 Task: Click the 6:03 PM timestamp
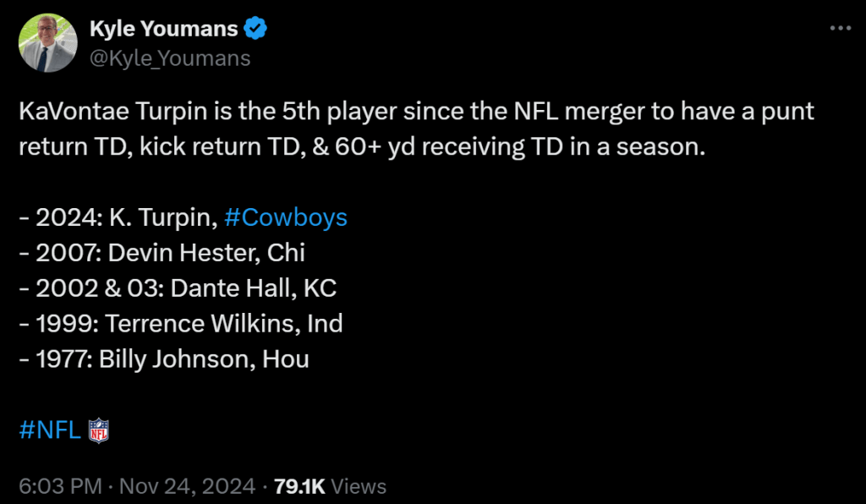[x=59, y=486]
